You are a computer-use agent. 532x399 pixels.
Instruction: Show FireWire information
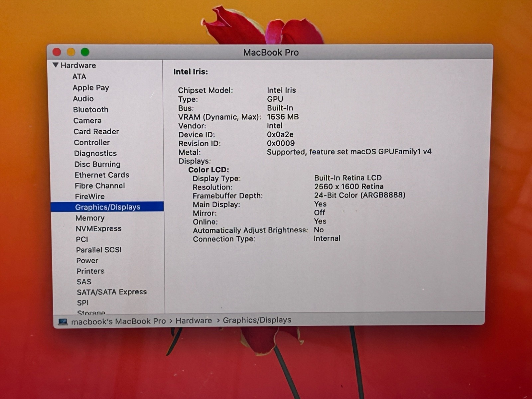coord(90,197)
